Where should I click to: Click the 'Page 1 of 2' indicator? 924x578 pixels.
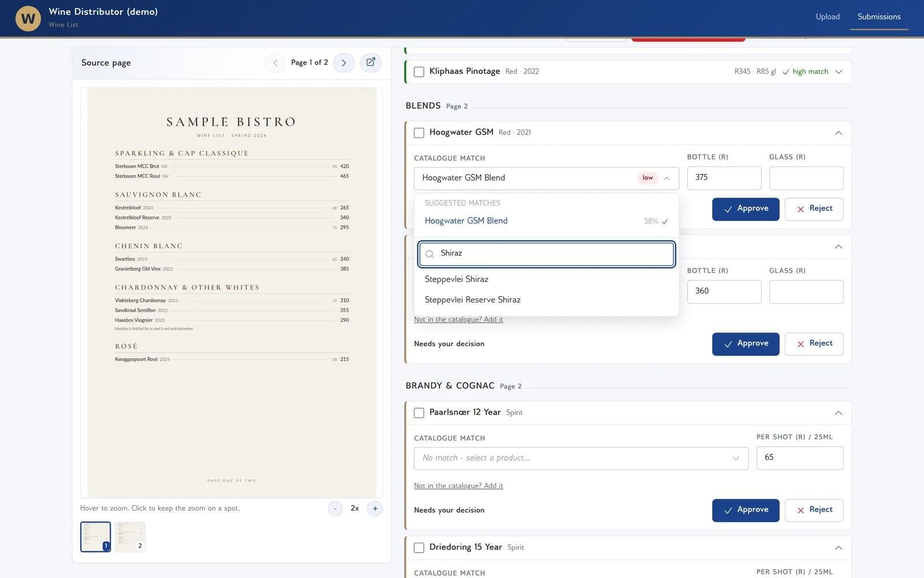pos(310,63)
